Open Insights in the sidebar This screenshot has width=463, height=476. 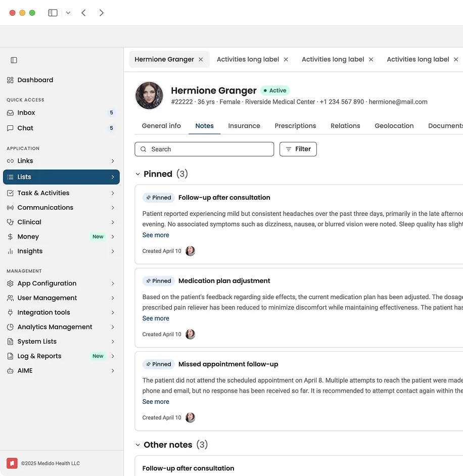[x=61, y=251]
